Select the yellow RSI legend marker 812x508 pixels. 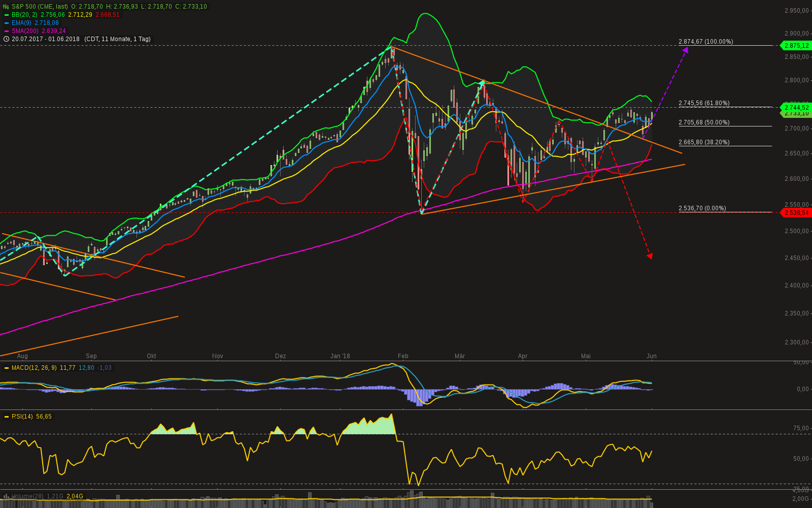[x=7, y=416]
